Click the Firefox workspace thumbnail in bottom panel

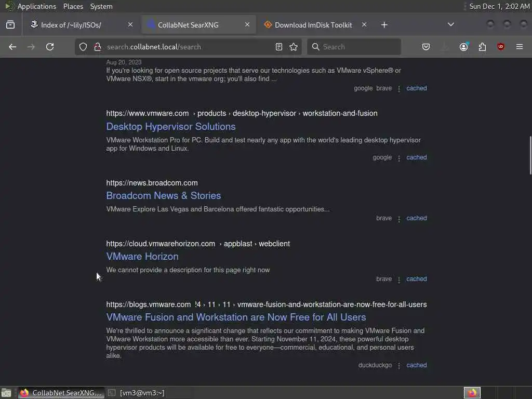[472, 393]
